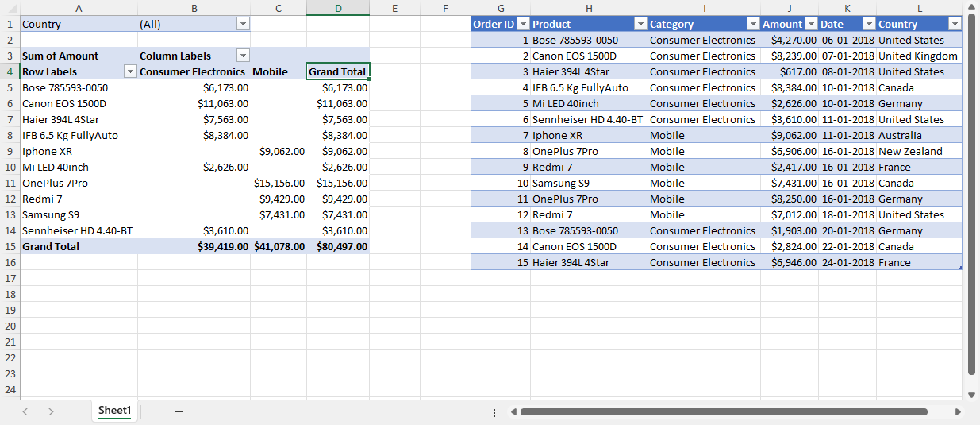Viewport: 980px width, 425px height.
Task: Select column D header
Action: 338,8
